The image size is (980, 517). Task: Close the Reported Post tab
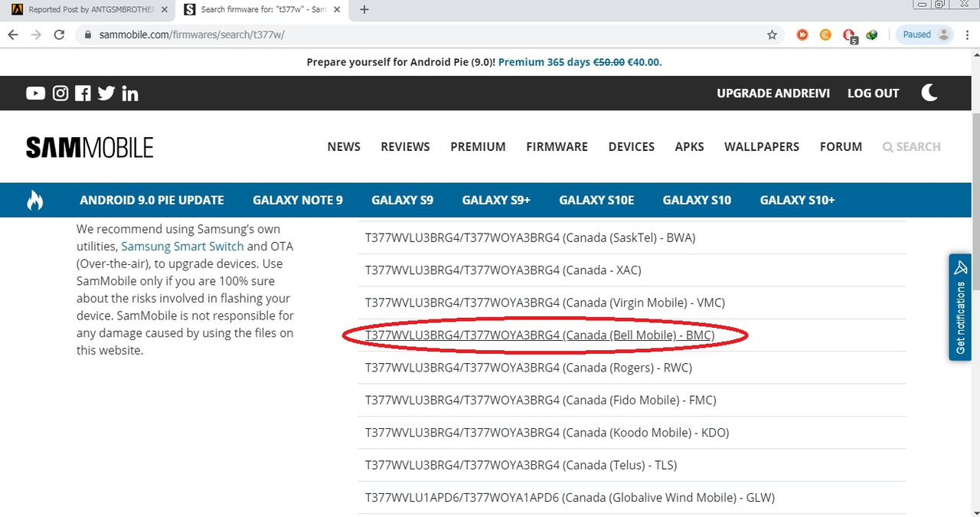coord(164,10)
